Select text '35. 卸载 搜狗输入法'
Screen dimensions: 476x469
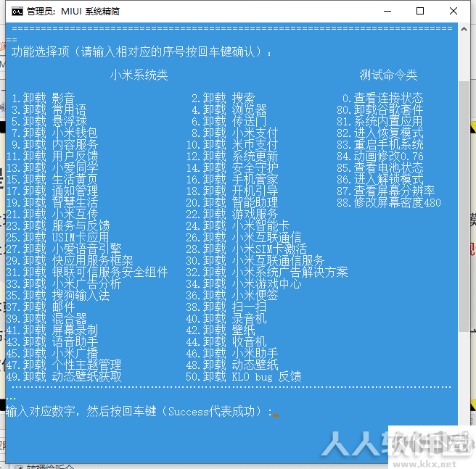[x=58, y=295]
